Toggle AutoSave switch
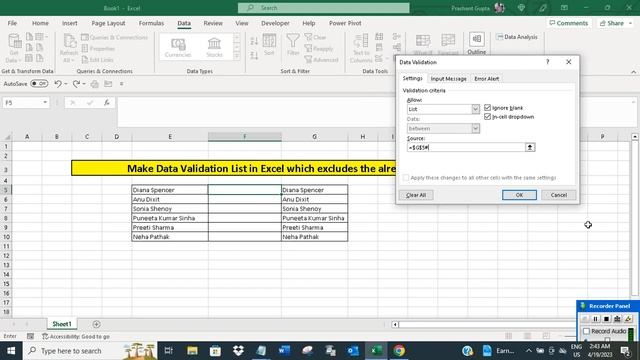This screenshot has width=640, height=360. point(39,84)
